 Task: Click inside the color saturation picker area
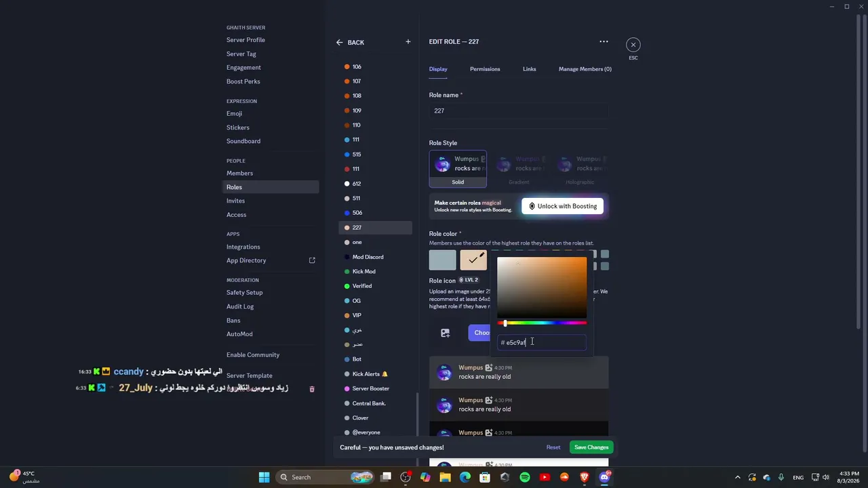542,287
